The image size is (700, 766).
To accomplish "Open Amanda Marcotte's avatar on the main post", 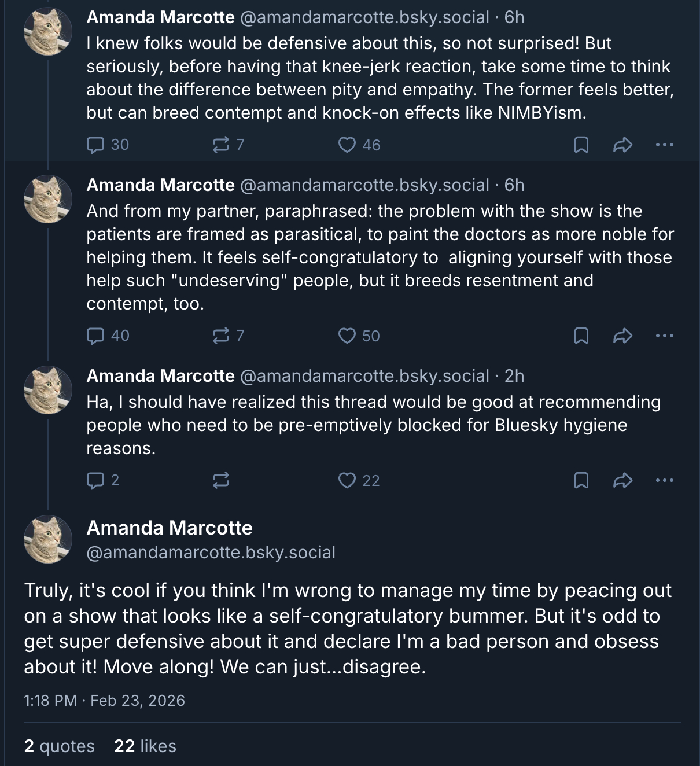I will pos(48,539).
